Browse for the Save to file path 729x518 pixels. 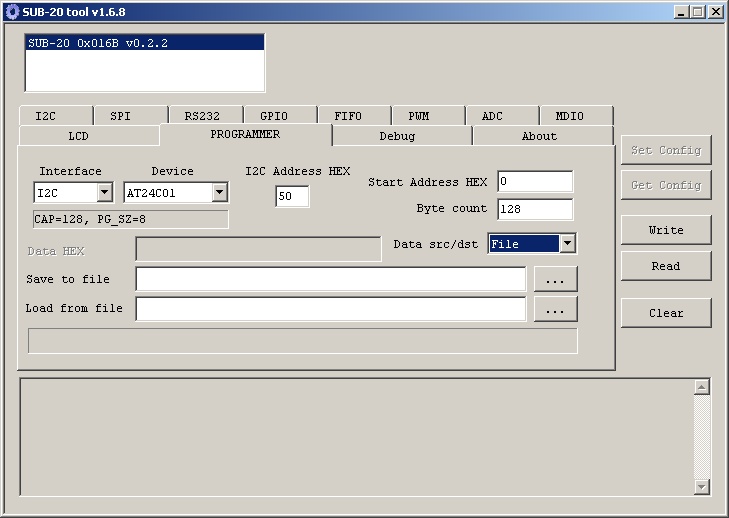coord(555,280)
